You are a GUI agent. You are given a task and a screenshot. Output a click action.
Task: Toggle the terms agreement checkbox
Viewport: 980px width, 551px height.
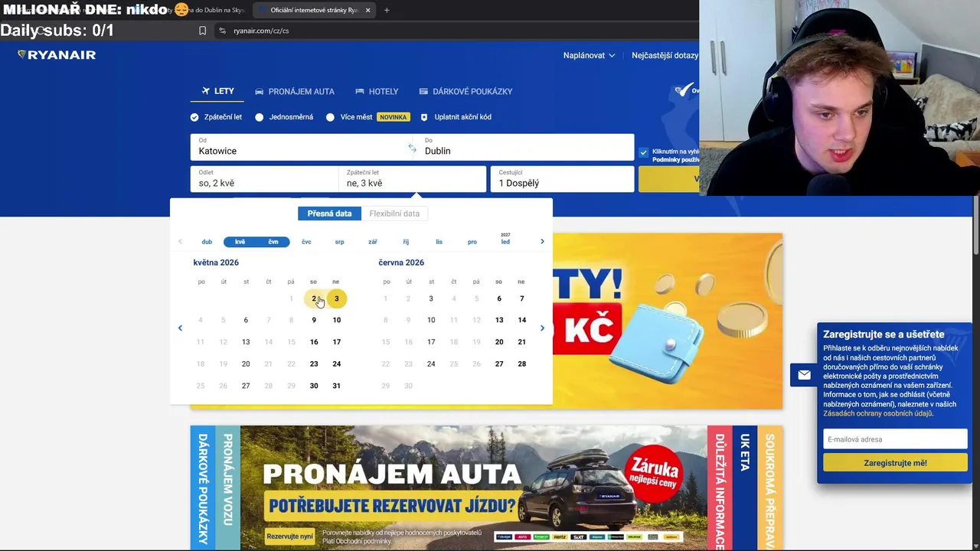coord(643,152)
